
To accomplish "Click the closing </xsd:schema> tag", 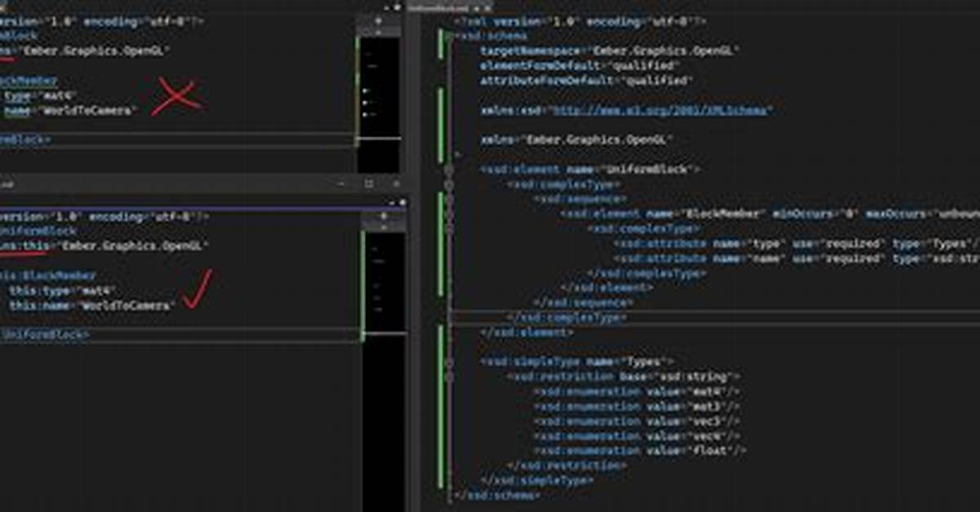I will pyautogui.click(x=496, y=495).
